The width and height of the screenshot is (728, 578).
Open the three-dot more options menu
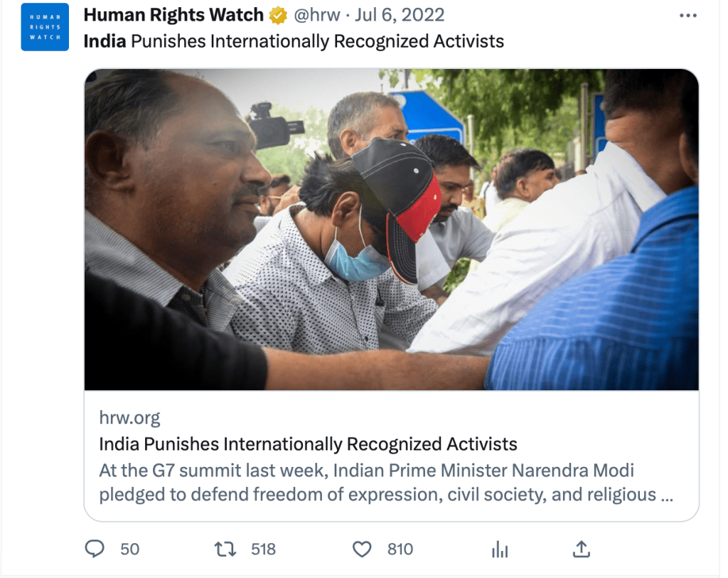point(687,16)
